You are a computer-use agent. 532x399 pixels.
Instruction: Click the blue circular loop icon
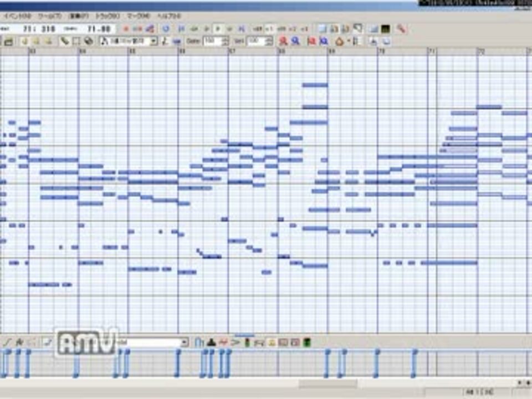(x=166, y=29)
